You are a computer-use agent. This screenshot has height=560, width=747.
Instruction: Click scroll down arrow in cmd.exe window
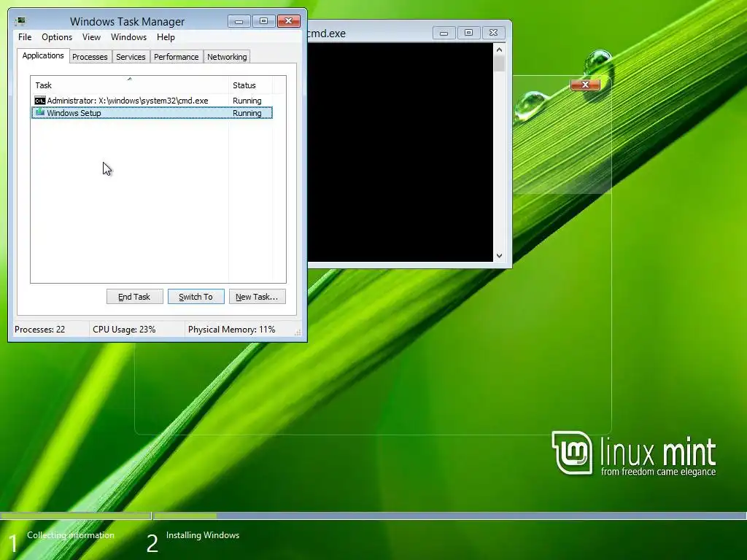click(x=499, y=256)
